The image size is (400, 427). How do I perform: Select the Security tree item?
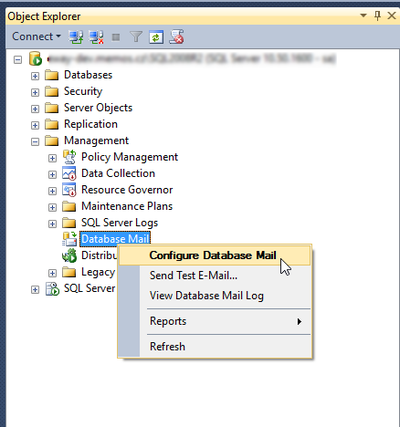[x=83, y=91]
